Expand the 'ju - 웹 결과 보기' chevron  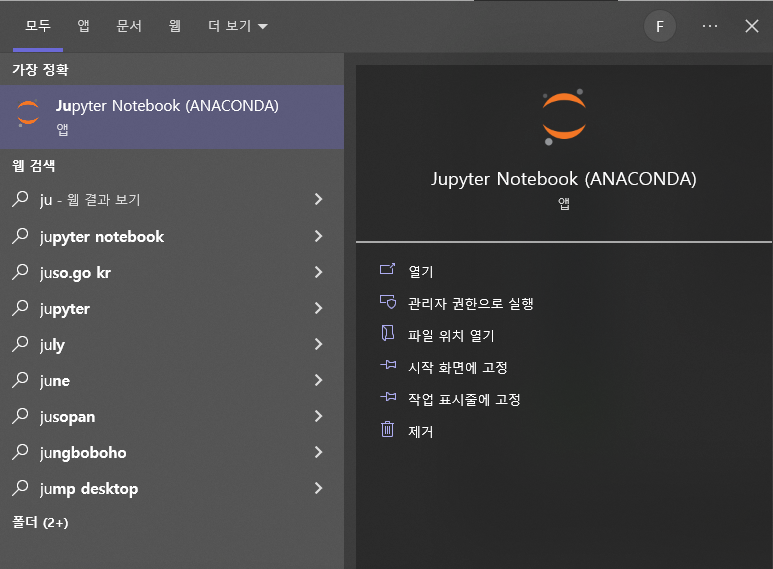pos(318,199)
